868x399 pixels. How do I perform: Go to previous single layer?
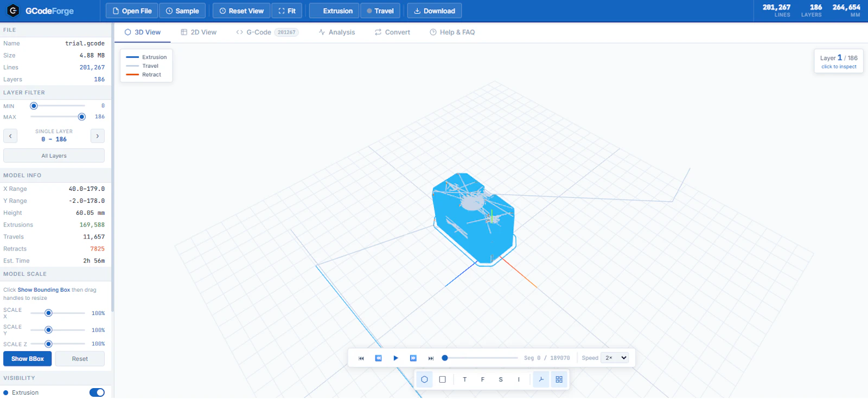[x=10, y=136]
